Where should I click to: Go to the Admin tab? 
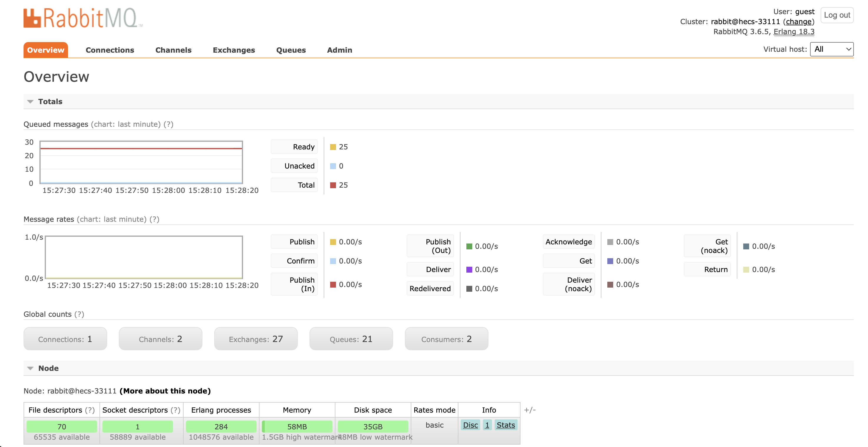point(339,50)
